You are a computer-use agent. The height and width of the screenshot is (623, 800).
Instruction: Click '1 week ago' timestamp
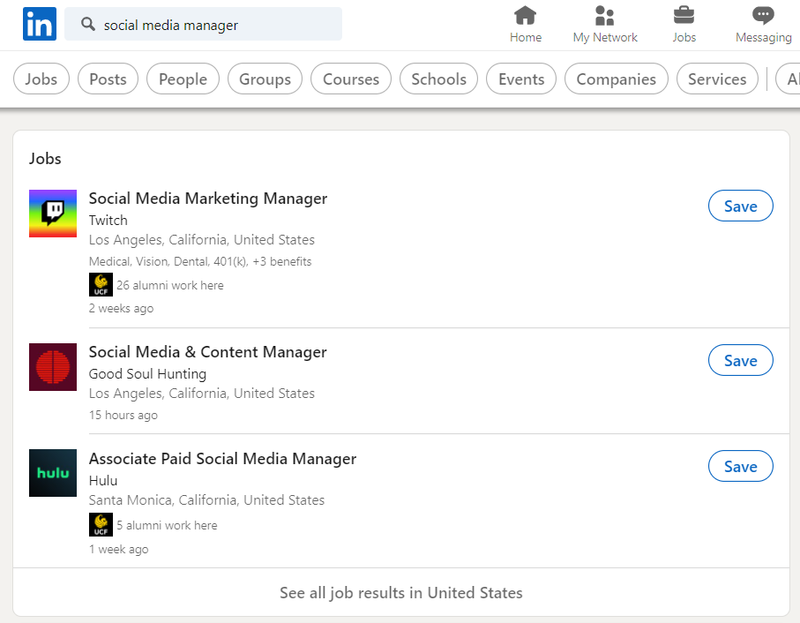coord(118,550)
